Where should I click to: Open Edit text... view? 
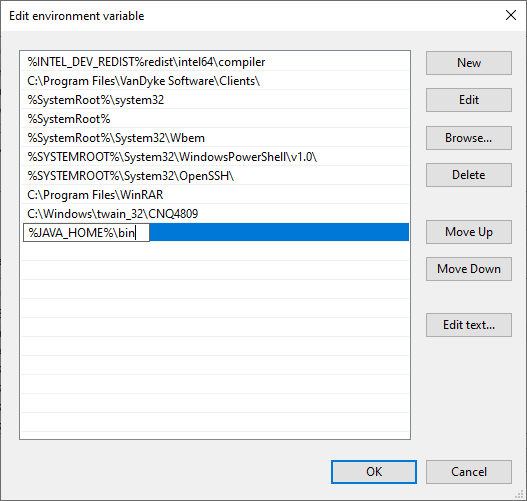[469, 325]
